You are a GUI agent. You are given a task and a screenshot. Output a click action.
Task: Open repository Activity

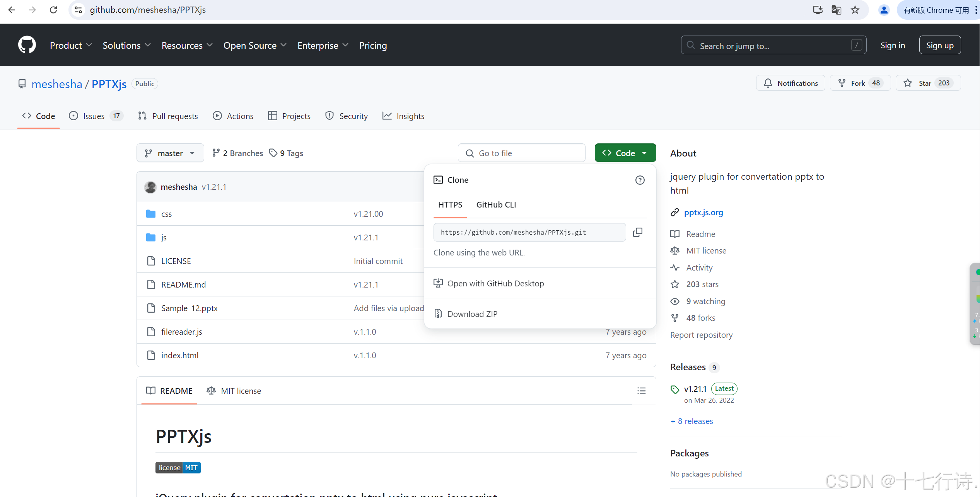point(699,267)
